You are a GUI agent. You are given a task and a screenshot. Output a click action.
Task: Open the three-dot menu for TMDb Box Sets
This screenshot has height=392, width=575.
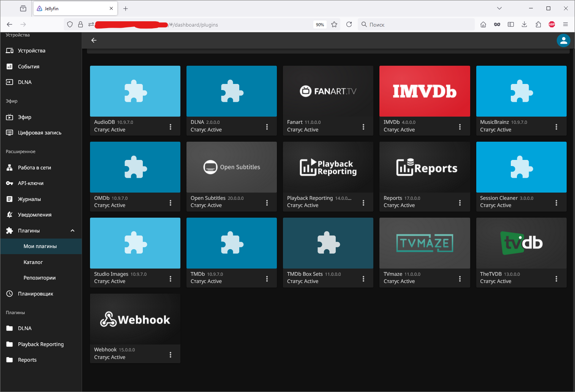click(363, 279)
